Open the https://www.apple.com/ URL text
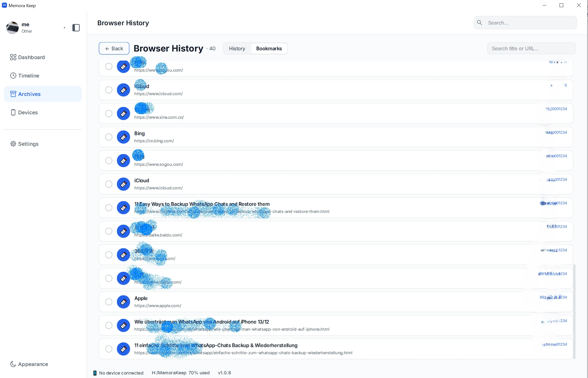This screenshot has width=588, height=378. pyautogui.click(x=158, y=306)
